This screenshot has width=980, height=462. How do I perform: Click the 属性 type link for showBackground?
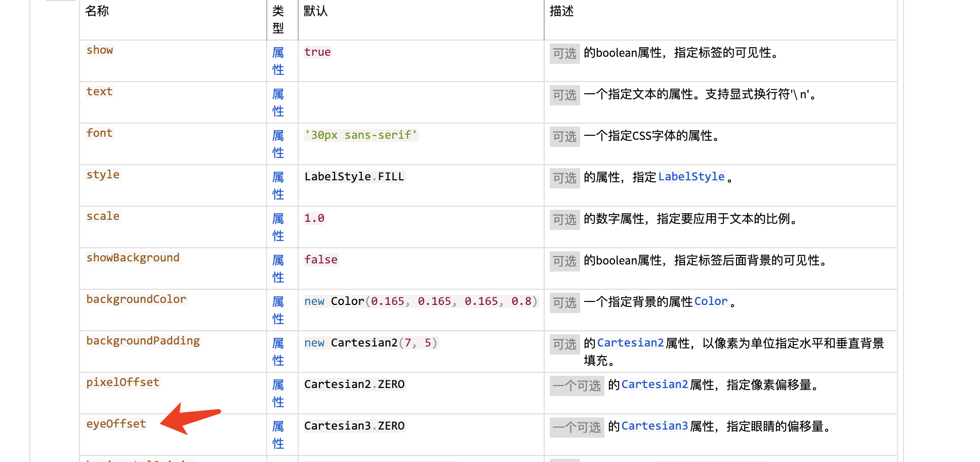tap(278, 268)
